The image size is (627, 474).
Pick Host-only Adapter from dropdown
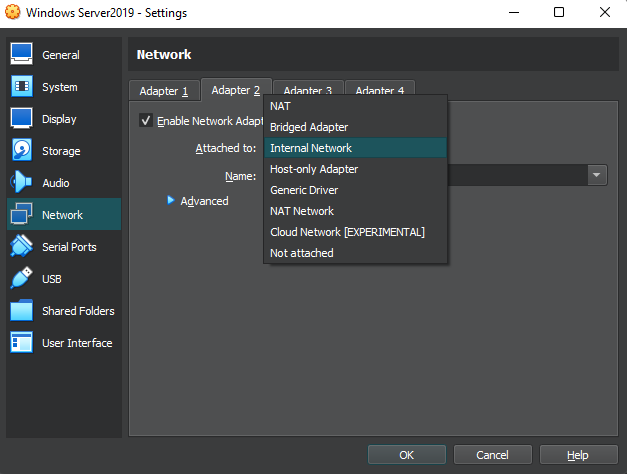click(314, 169)
